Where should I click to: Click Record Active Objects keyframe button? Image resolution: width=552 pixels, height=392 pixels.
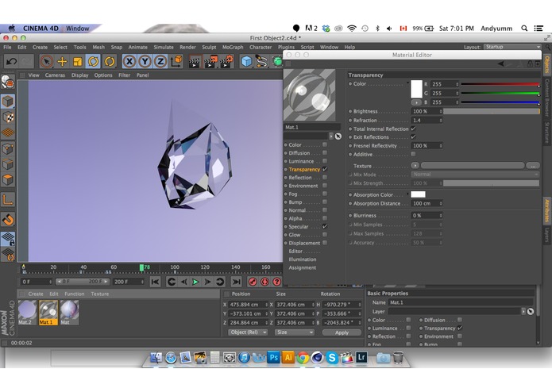253,282
